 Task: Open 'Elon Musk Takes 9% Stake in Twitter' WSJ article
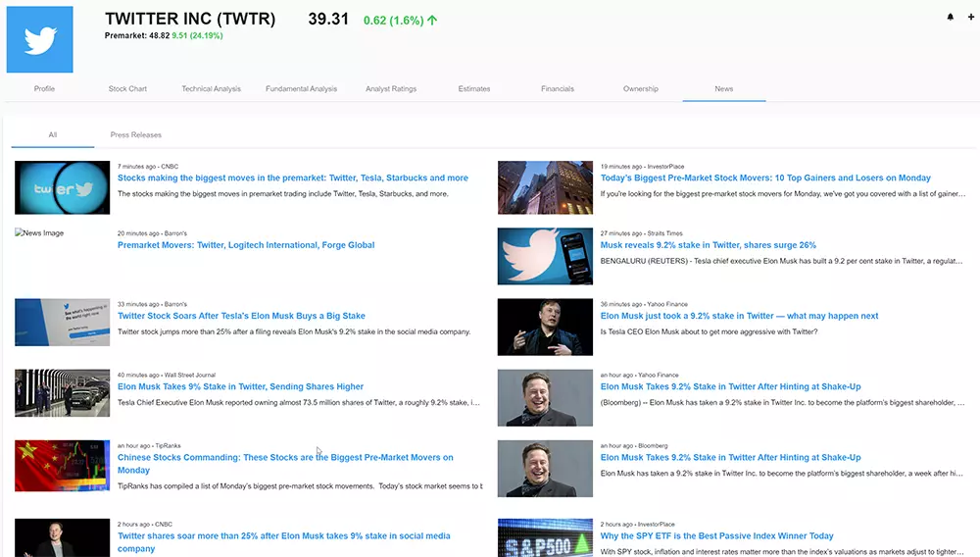(240, 386)
